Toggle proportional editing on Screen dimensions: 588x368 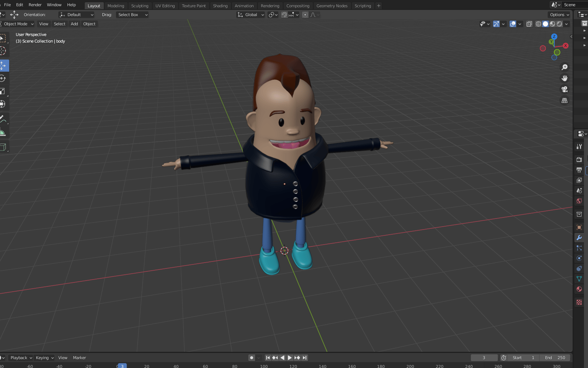[x=305, y=15]
